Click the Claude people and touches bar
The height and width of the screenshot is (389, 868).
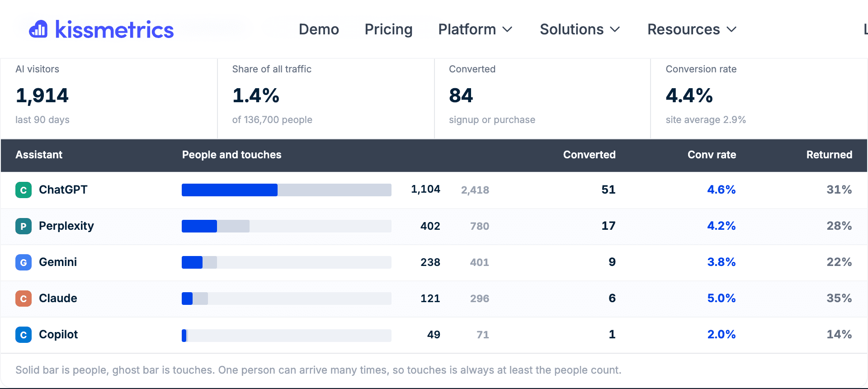(287, 299)
